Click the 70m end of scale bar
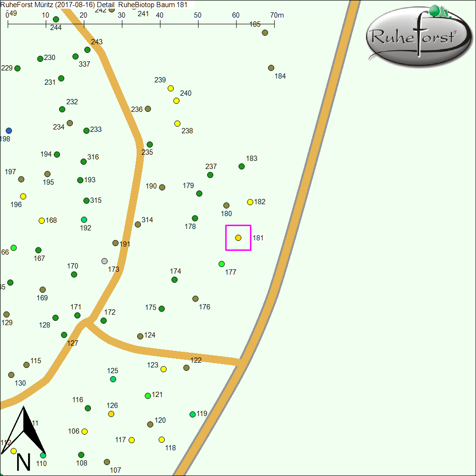The height and width of the screenshot is (476, 476). pos(274,22)
